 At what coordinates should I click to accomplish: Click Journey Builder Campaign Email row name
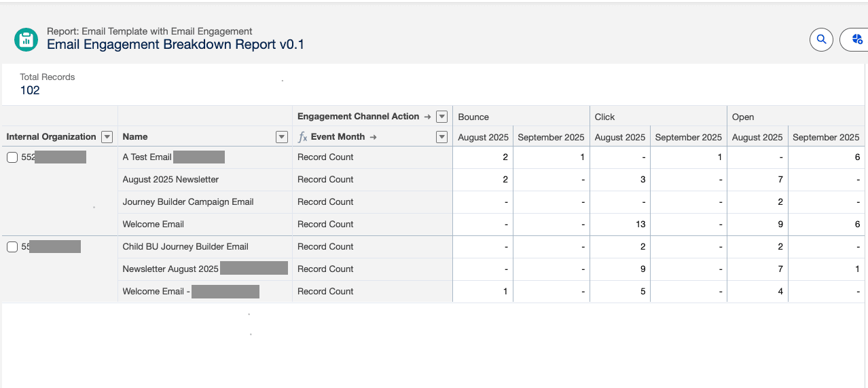point(188,202)
